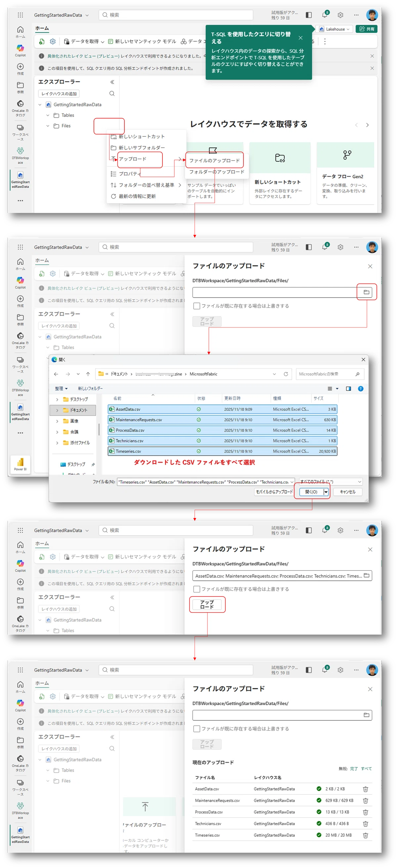Click the enabled アップロード button under AssetData.csv field
Screen dimensions: 397x868
click(x=207, y=604)
